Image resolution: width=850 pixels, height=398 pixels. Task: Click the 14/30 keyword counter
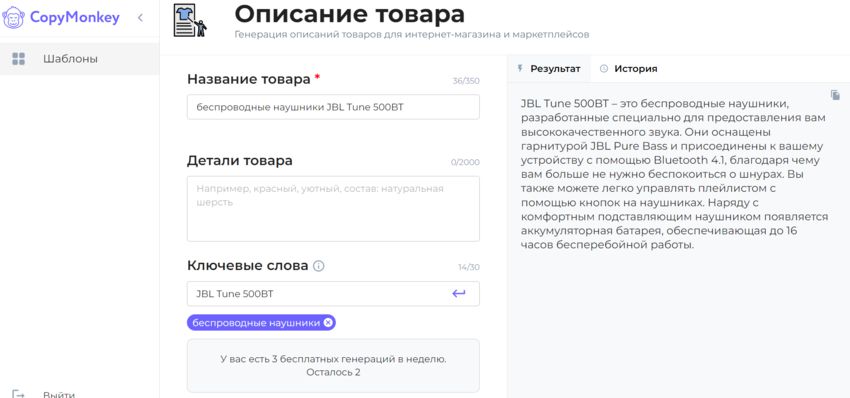click(x=469, y=267)
